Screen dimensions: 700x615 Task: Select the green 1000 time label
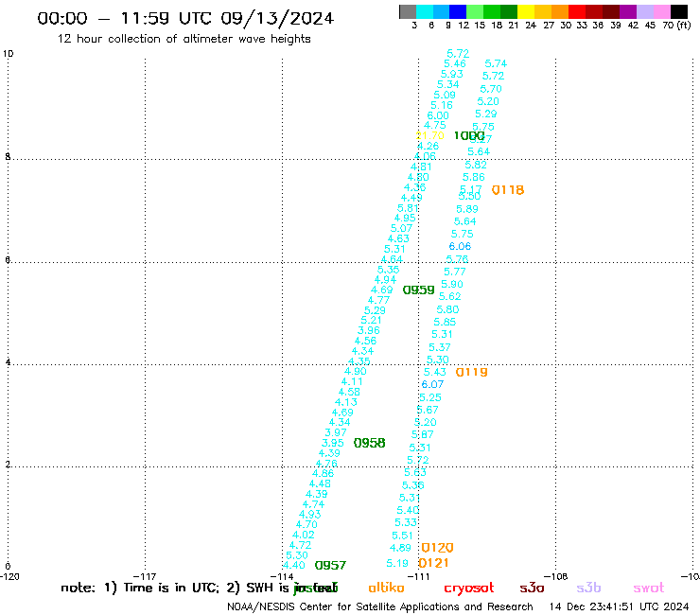coord(469,136)
